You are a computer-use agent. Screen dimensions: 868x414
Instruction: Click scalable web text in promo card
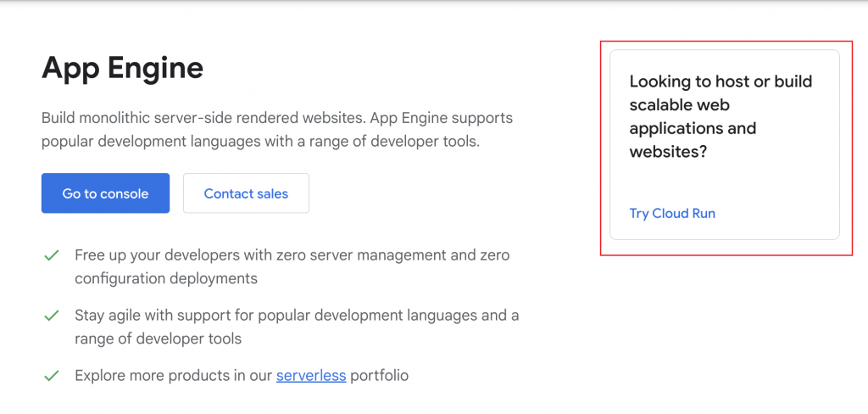(679, 105)
